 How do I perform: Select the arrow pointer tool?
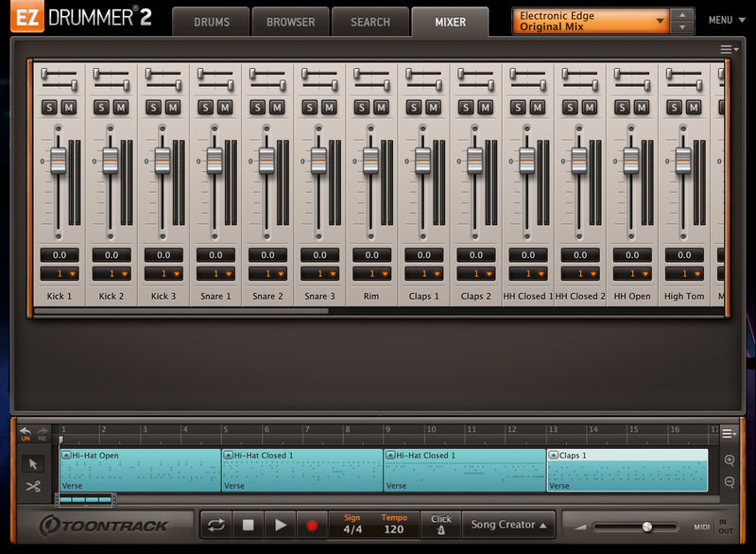coord(33,464)
